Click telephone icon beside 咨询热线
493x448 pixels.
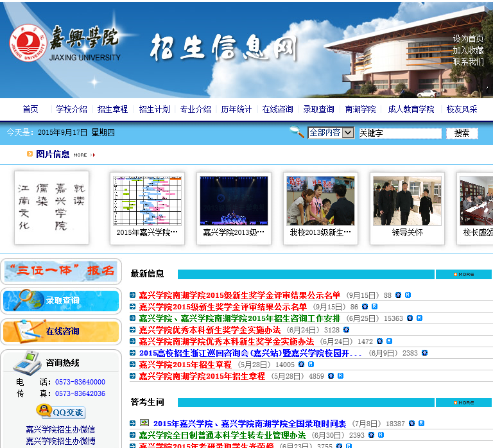click(27, 363)
